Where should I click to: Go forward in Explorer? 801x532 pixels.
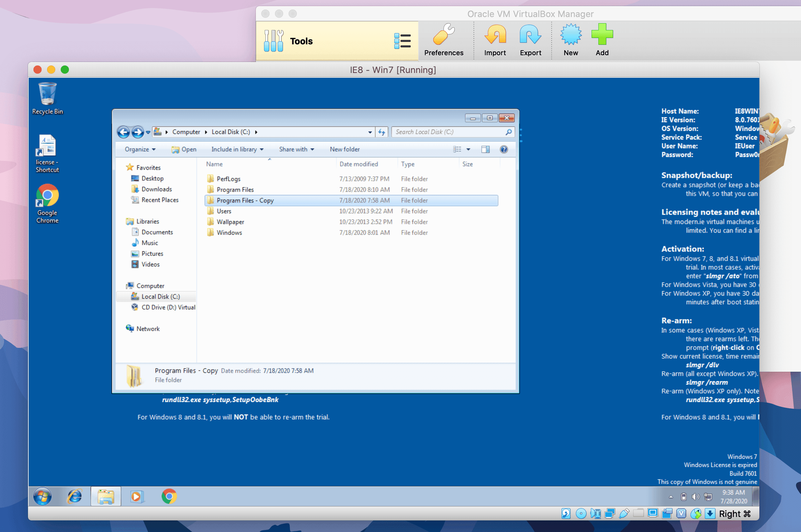coord(138,132)
